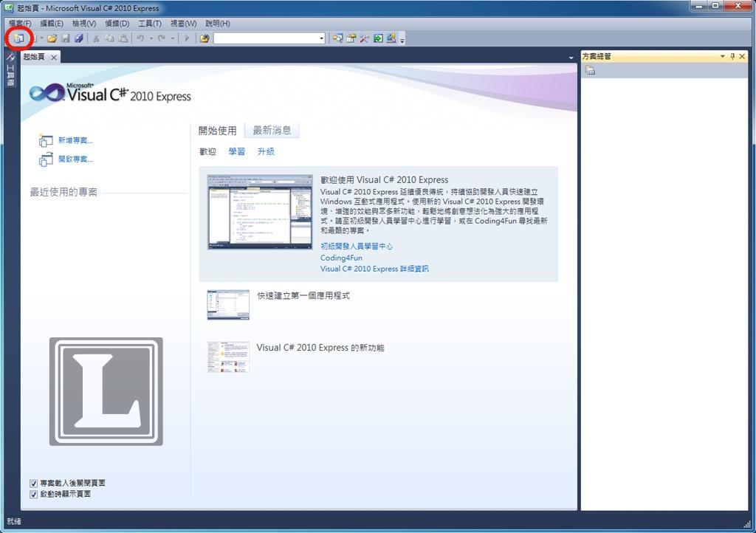The image size is (756, 533).
Task: Click the Find in Files icon
Action: 205,38
